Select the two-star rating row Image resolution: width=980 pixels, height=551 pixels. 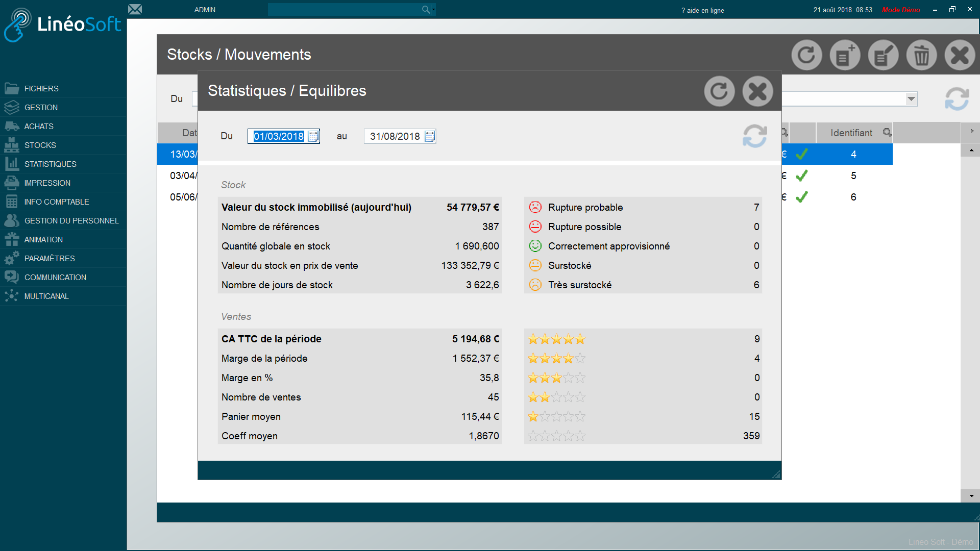pos(643,397)
